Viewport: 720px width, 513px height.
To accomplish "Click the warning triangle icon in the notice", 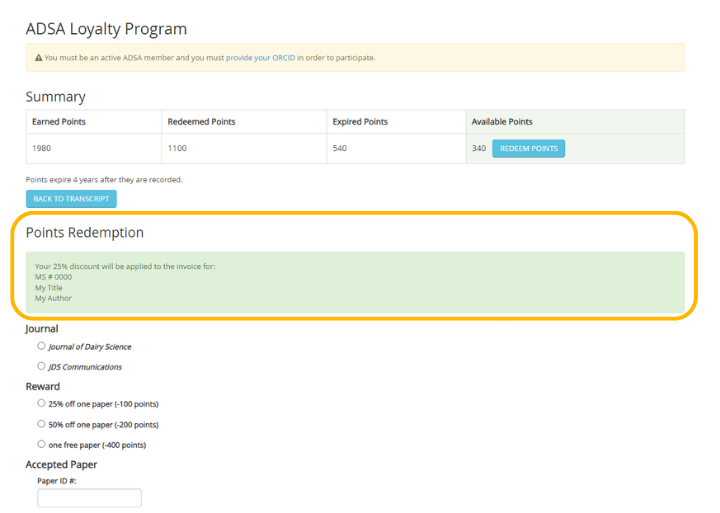I will [39, 58].
